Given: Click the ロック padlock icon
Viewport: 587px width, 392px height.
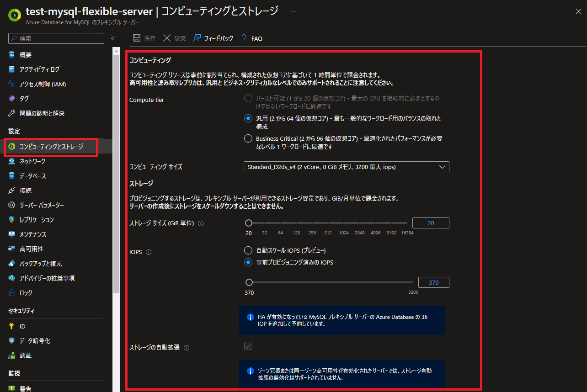Looking at the screenshot, I should [12, 293].
